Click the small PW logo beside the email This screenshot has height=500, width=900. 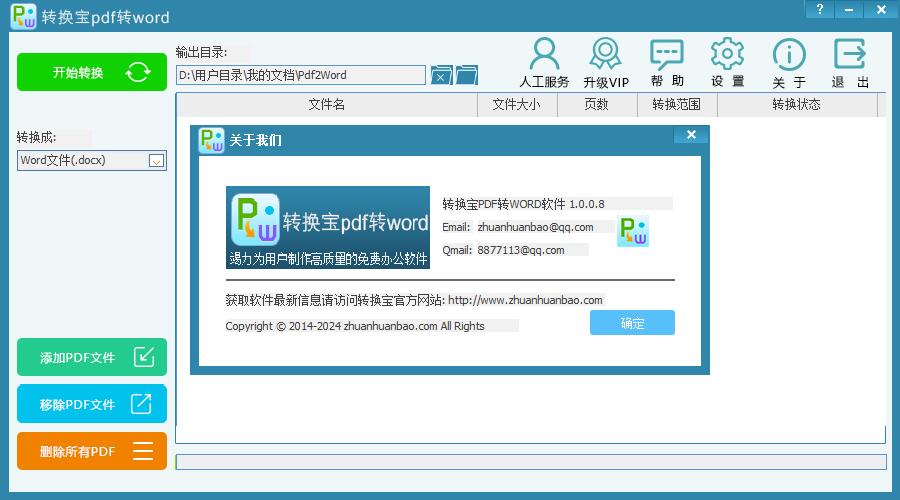(633, 231)
